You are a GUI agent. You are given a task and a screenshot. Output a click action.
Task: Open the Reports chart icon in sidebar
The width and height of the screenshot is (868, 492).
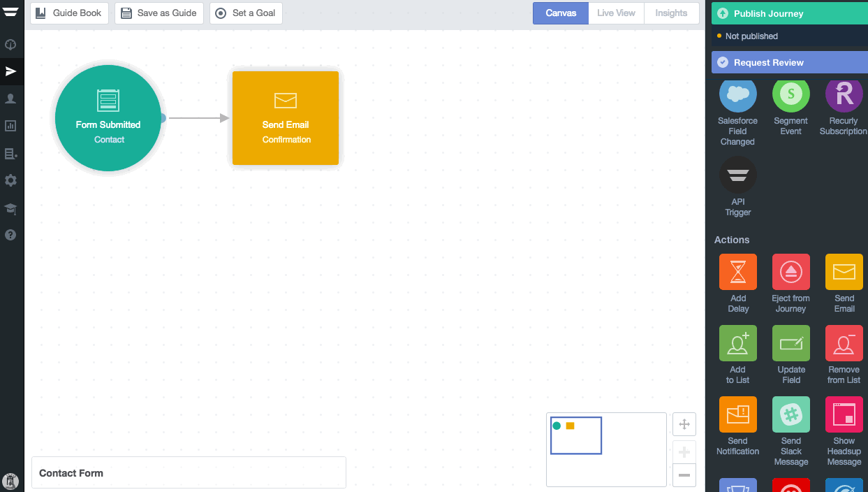click(10, 126)
